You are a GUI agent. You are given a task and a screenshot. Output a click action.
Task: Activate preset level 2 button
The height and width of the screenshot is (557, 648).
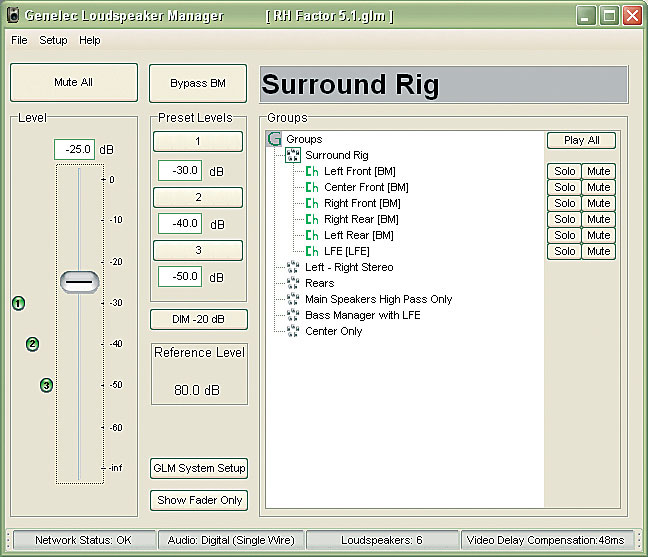[x=198, y=197]
